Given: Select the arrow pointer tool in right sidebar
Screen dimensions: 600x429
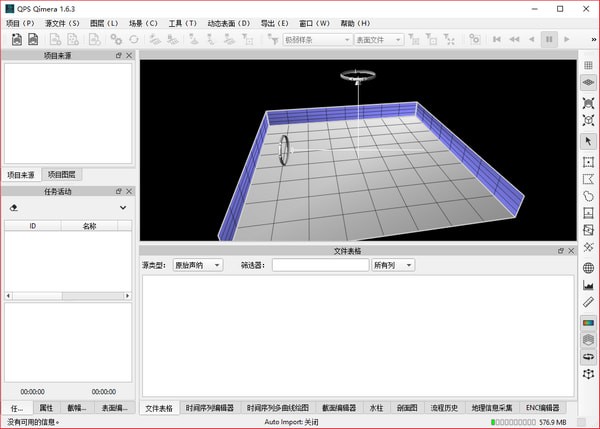Looking at the screenshot, I should coord(588,141).
